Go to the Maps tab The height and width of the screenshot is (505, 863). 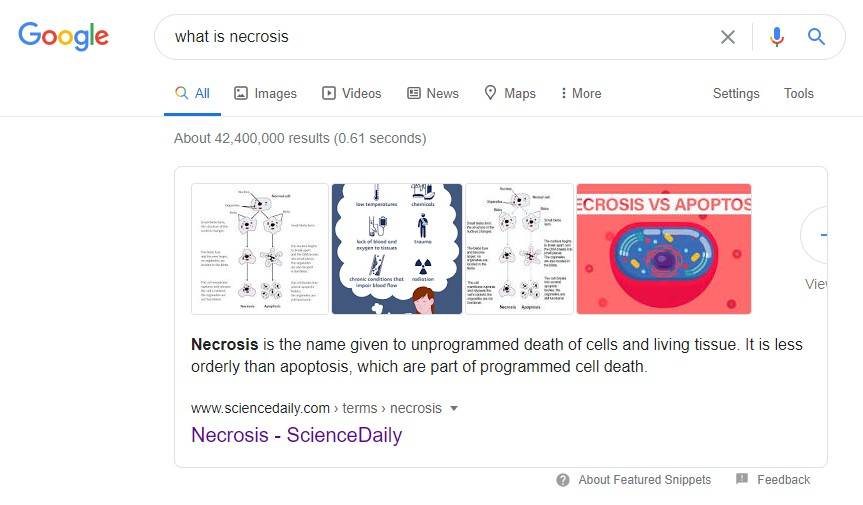pos(510,94)
